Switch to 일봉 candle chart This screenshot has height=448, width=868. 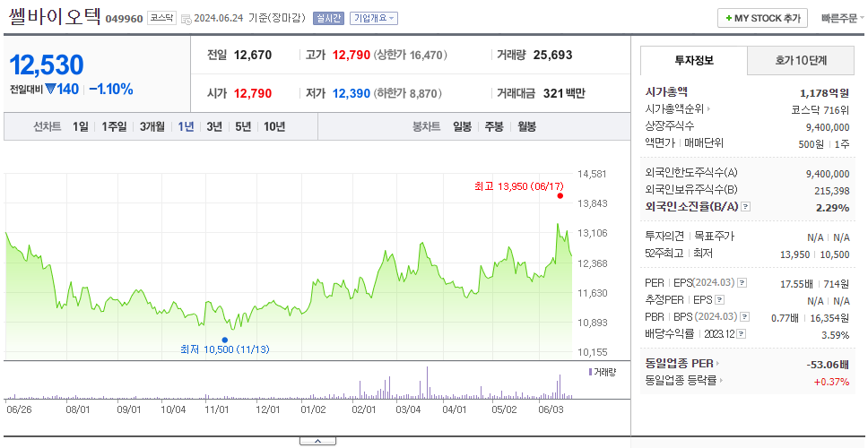click(462, 126)
